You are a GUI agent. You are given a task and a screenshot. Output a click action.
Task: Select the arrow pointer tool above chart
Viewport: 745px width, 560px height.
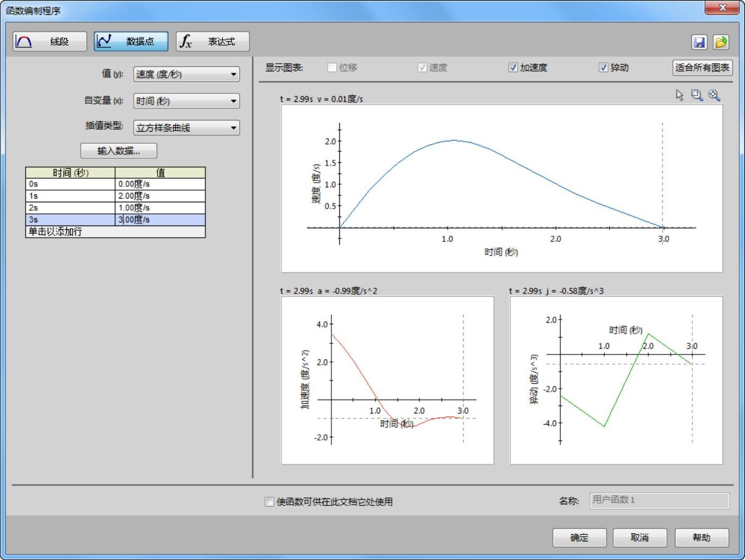679,95
